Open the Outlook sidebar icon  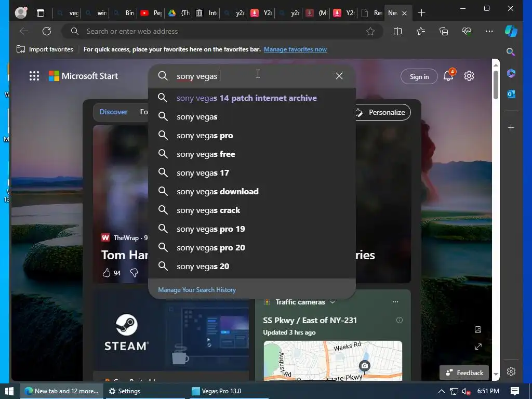point(511,94)
